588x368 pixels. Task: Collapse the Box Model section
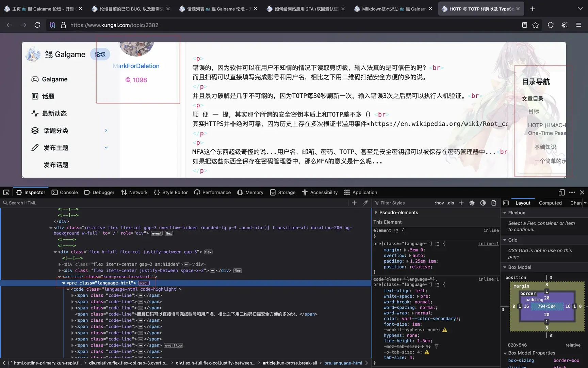tap(505, 267)
